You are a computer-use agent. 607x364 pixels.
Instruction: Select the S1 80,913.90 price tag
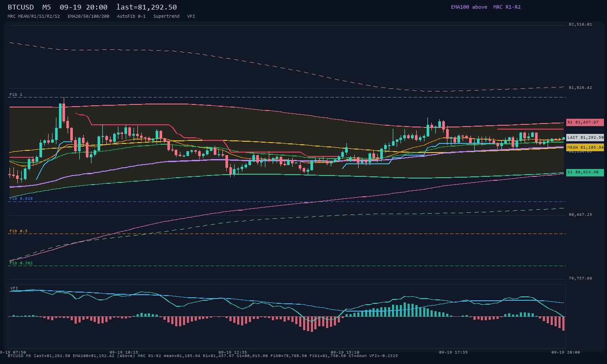pos(585,172)
